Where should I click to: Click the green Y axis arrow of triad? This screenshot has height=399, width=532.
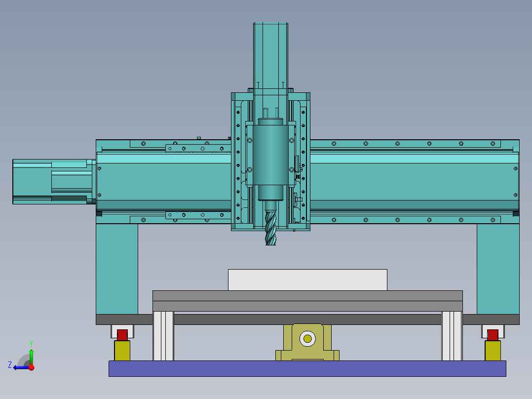tap(31, 357)
